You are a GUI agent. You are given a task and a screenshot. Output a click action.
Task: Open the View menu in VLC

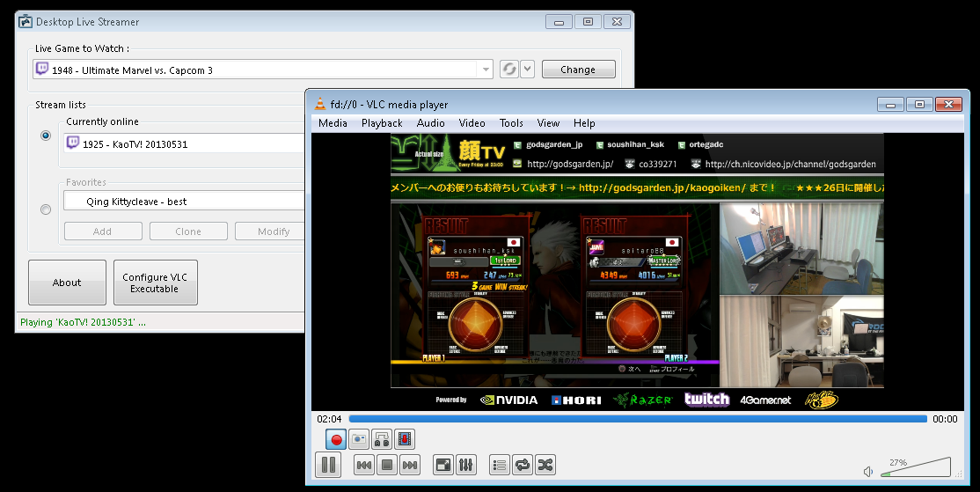(548, 123)
